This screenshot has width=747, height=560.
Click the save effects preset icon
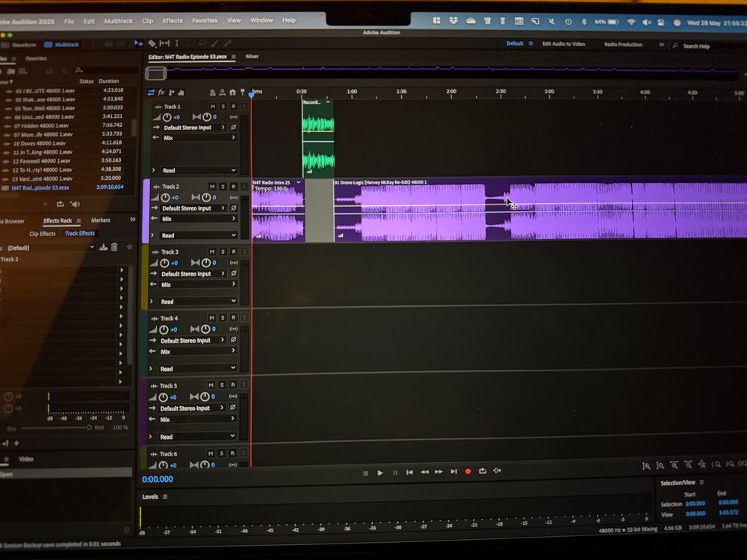(x=103, y=246)
